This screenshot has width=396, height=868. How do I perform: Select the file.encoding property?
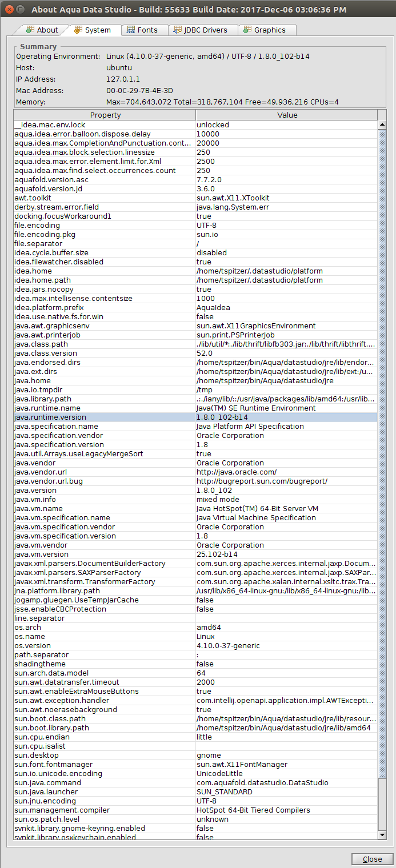(x=195, y=225)
